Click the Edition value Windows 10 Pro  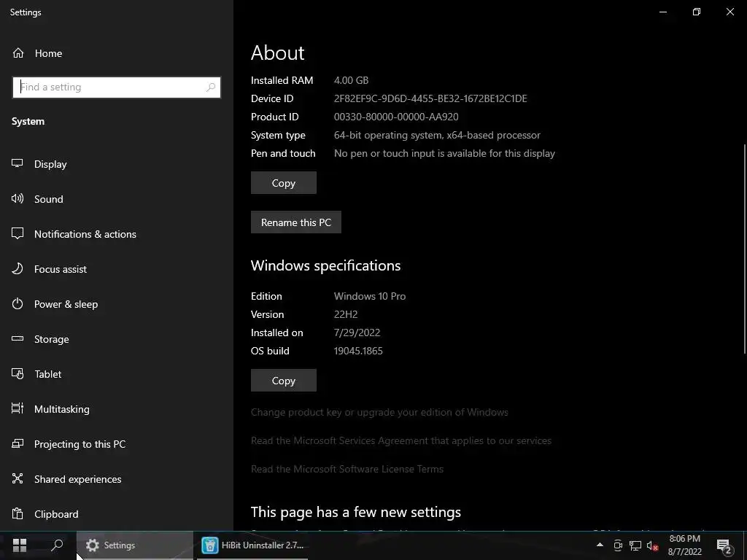click(370, 296)
